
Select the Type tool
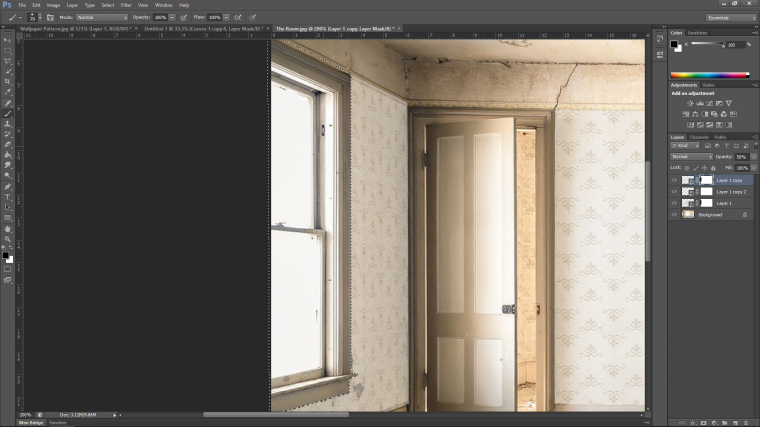[7, 197]
